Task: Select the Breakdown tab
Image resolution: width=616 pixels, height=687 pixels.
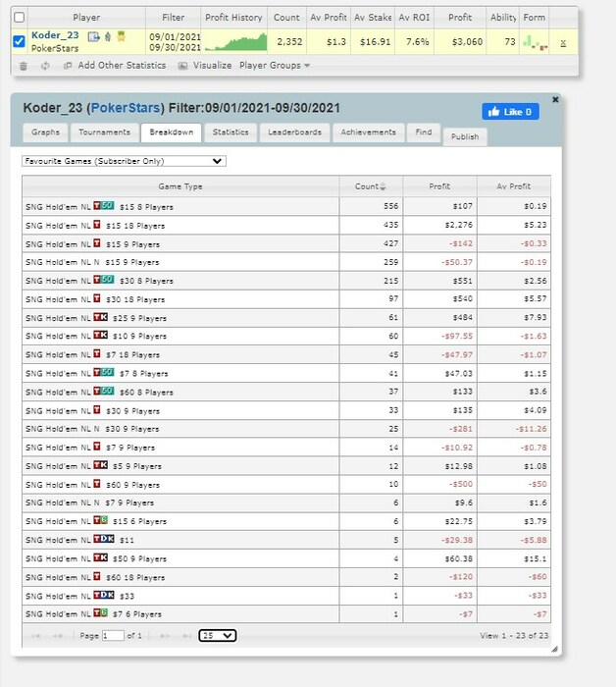Action: [172, 132]
